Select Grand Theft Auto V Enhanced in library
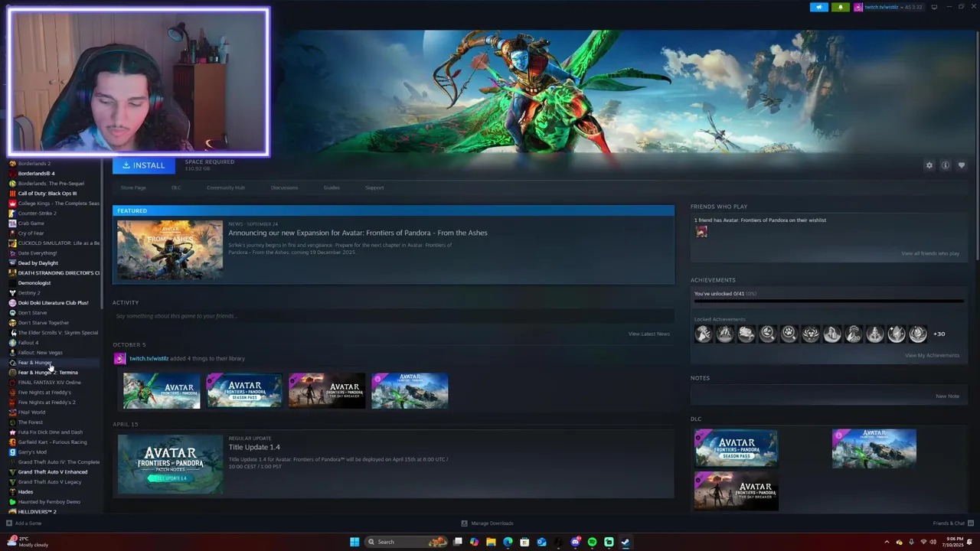Viewport: 980px width, 551px height. click(53, 472)
